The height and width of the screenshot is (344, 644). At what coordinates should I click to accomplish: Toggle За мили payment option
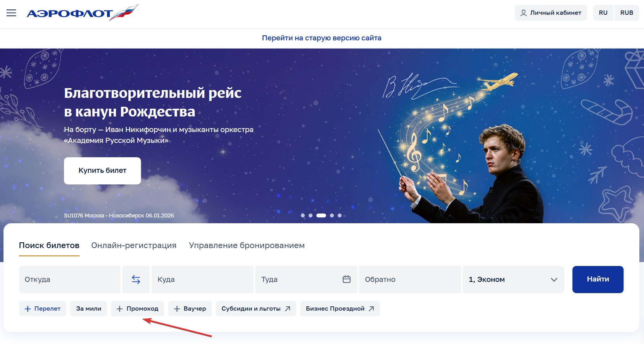(89, 309)
